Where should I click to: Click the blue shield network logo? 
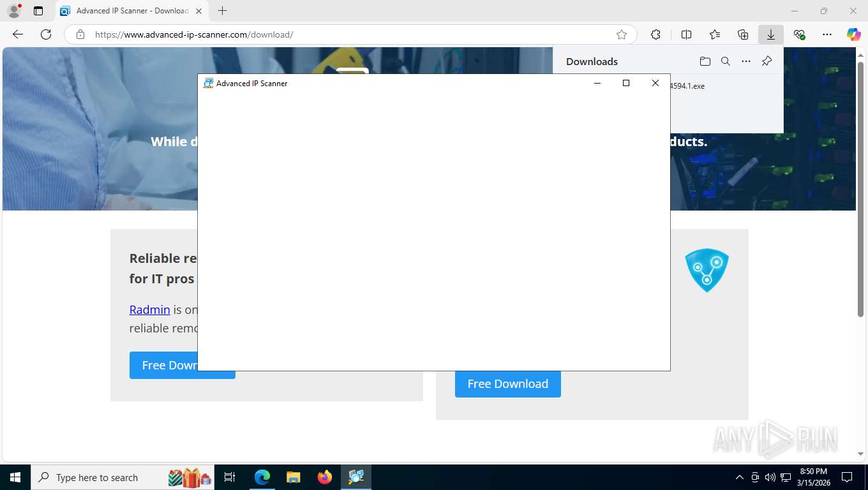click(x=707, y=271)
